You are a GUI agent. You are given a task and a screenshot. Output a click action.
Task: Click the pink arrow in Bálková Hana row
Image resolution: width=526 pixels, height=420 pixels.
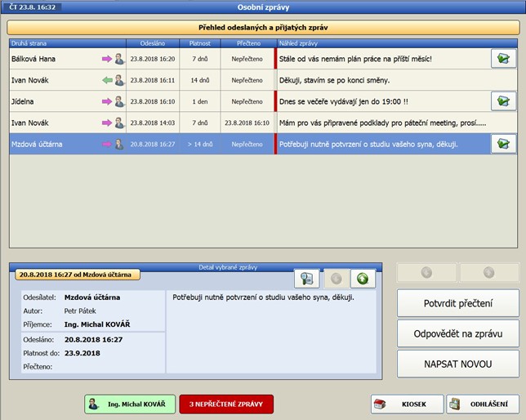pos(107,59)
